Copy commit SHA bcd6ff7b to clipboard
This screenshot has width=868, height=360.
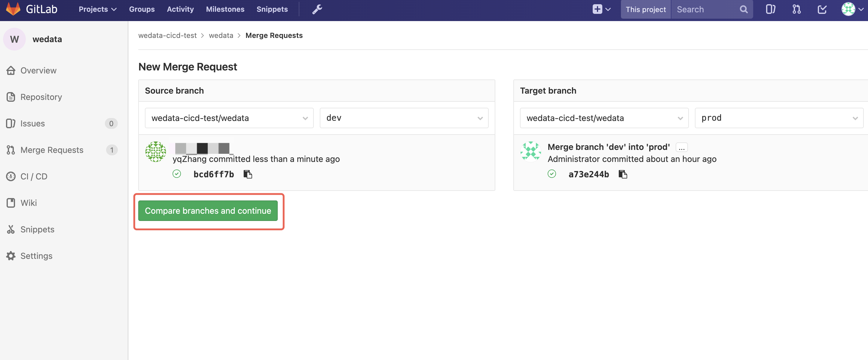(x=248, y=174)
